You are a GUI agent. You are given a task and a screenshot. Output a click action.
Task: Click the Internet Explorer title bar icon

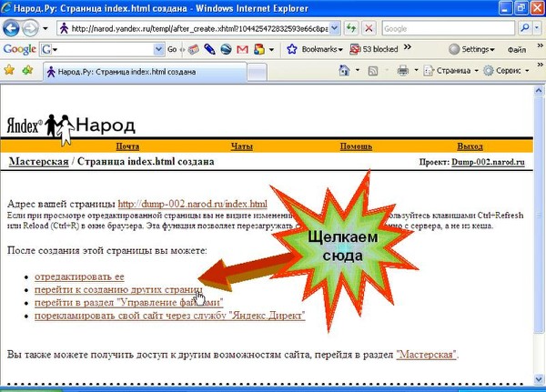click(x=6, y=7)
